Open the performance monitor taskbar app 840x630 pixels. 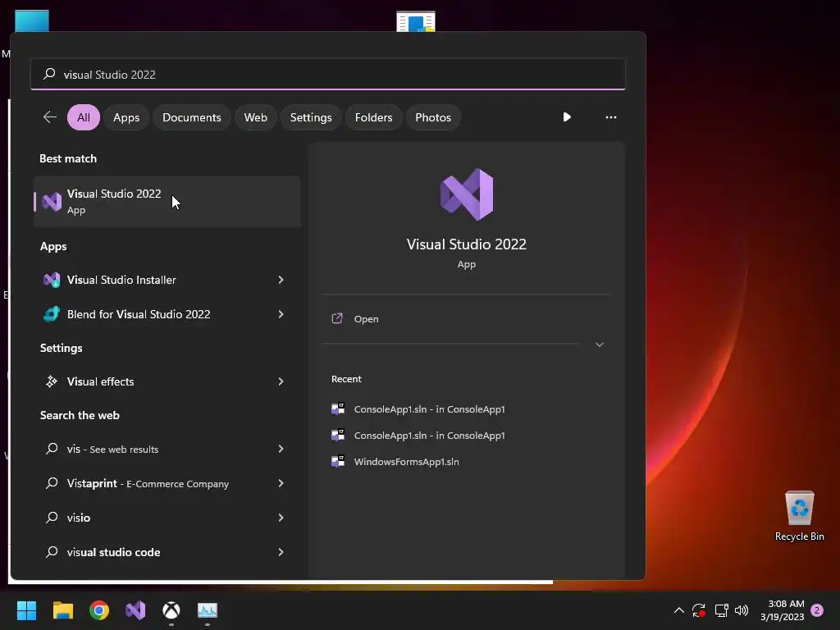(208, 610)
